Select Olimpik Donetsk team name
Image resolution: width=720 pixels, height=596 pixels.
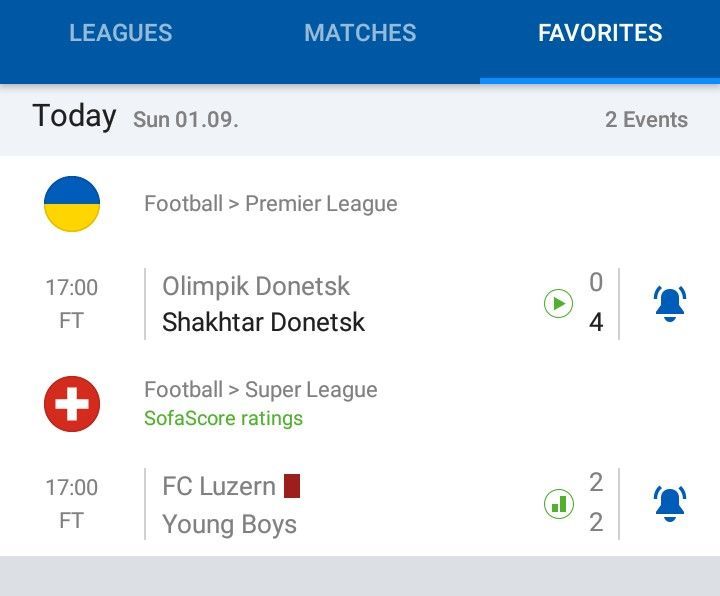point(256,286)
